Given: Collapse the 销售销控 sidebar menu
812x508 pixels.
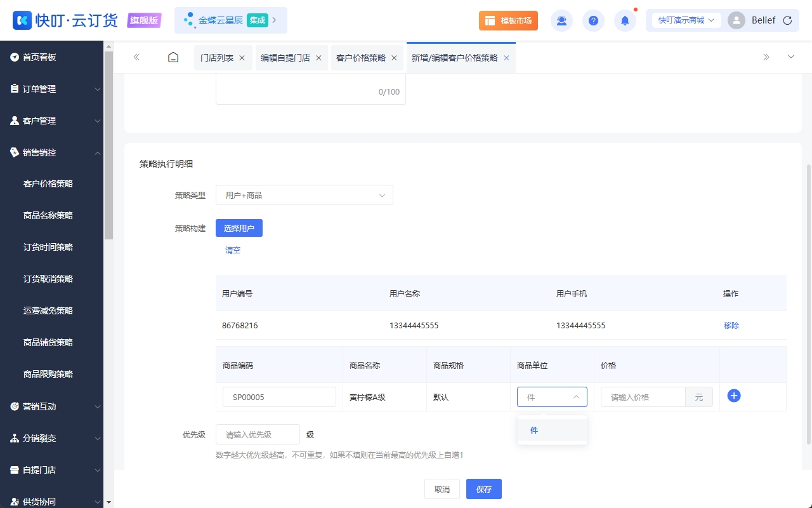Looking at the screenshot, I should (x=51, y=152).
